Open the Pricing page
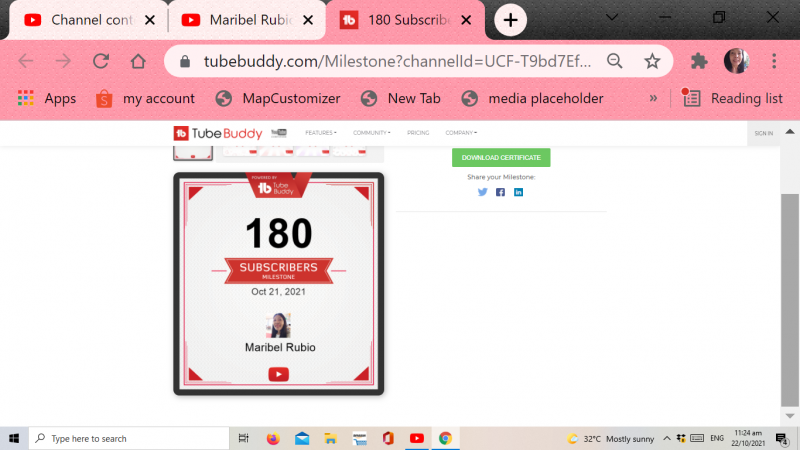800x450 pixels. coord(418,133)
